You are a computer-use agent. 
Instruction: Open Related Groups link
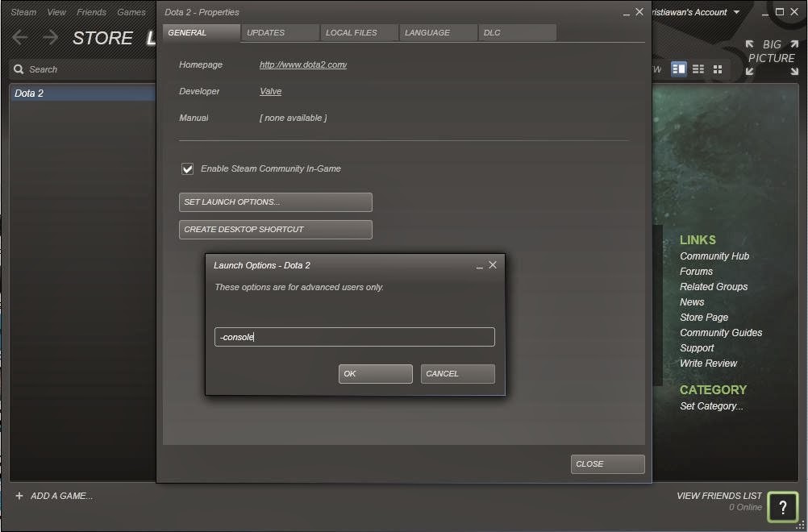[x=714, y=287]
